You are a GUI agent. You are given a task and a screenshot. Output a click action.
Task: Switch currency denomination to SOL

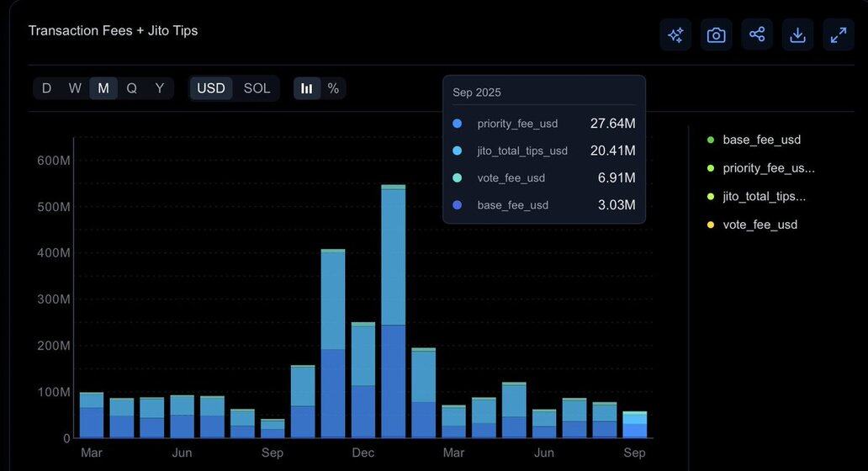click(x=257, y=88)
